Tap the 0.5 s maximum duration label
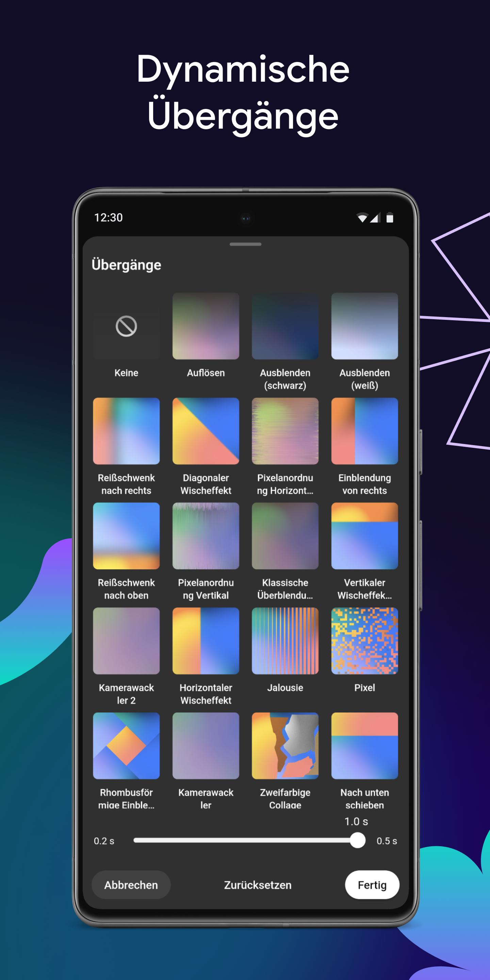Screen dimensions: 490x980 387,841
